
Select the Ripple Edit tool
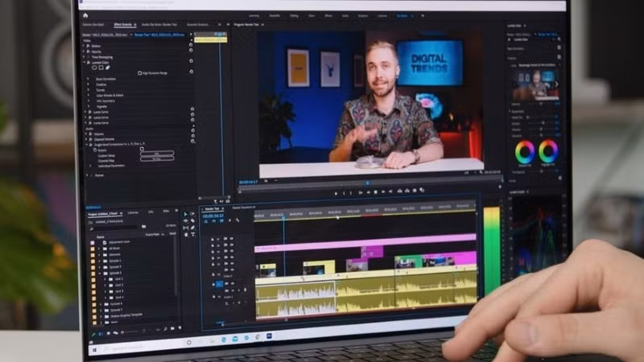186,220
